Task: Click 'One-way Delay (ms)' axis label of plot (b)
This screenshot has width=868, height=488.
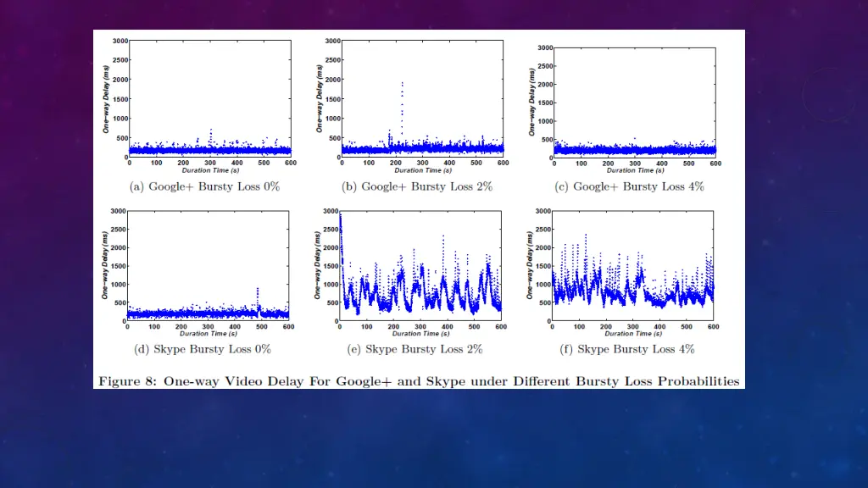Action: 319,98
